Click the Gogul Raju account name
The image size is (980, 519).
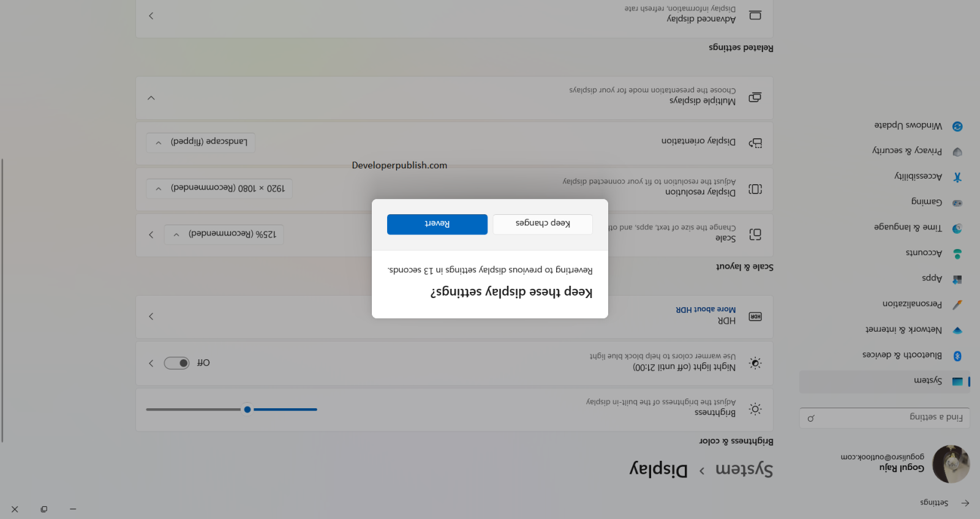[902, 468]
